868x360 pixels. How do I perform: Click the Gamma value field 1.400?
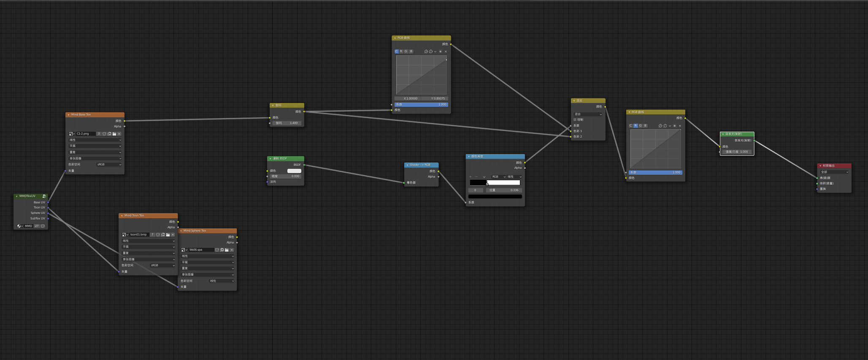(287, 123)
